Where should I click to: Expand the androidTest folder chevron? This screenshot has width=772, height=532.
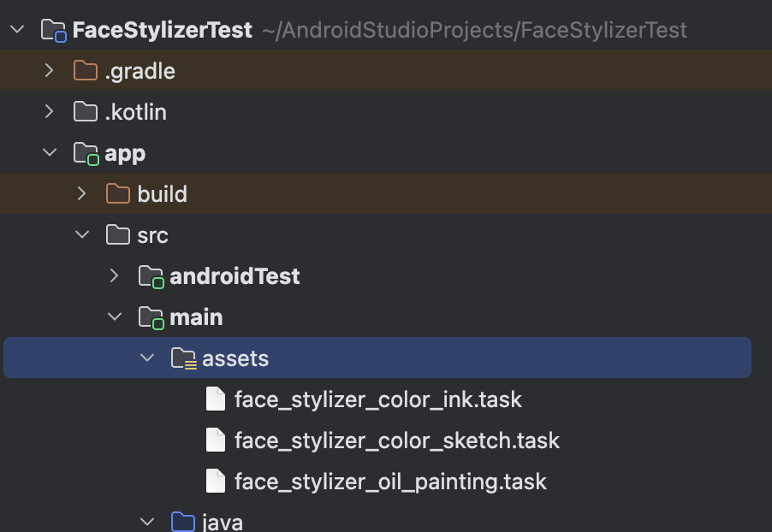pyautogui.click(x=114, y=275)
